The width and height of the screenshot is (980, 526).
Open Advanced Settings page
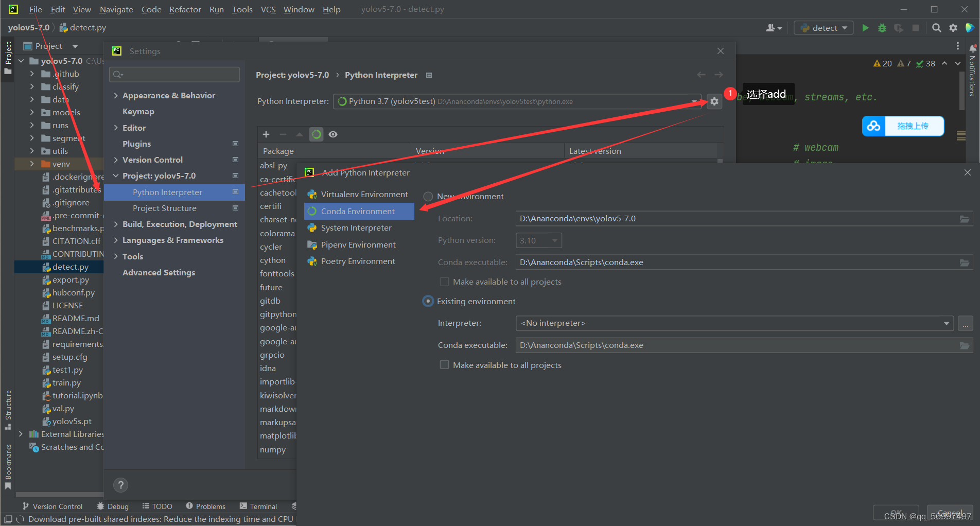tap(159, 273)
